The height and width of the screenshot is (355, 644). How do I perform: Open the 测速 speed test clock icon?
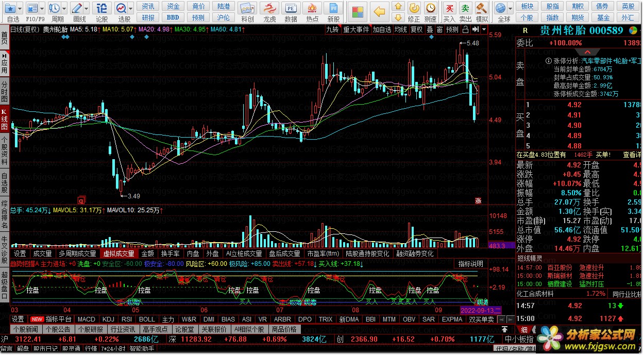pos(430,8)
